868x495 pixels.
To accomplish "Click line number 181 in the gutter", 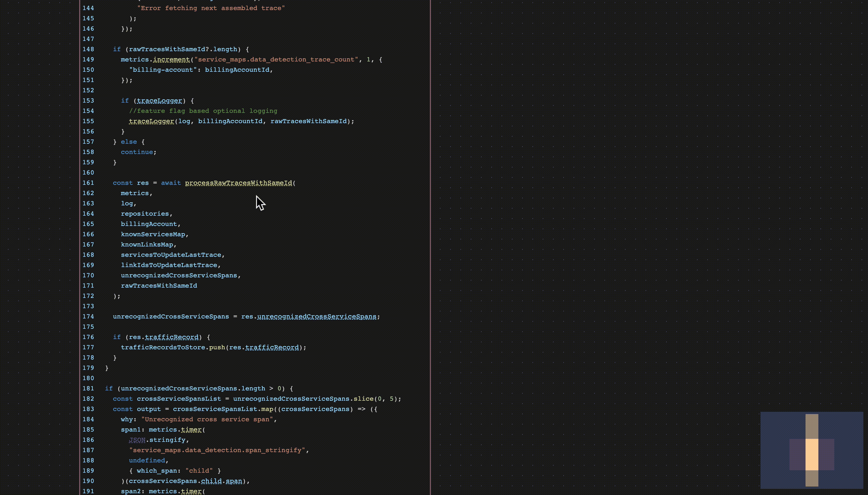I will pyautogui.click(x=88, y=388).
